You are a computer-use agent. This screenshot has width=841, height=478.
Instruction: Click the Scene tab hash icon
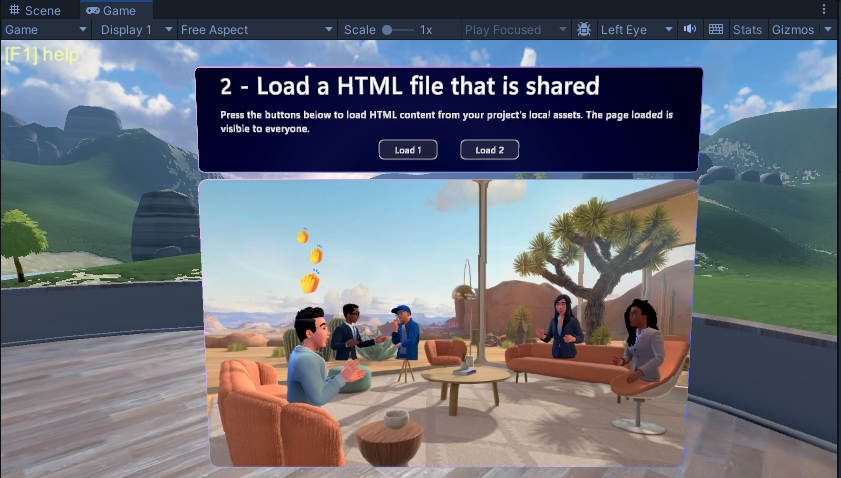tap(14, 10)
